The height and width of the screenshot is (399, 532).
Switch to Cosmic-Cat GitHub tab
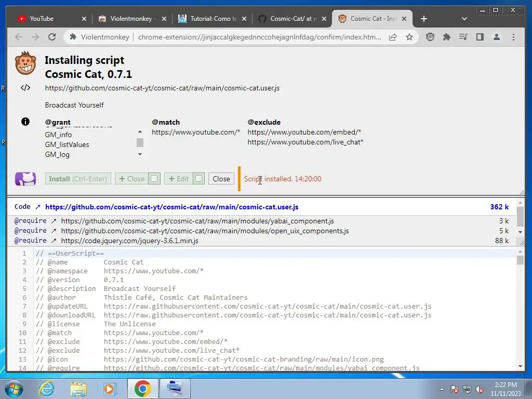292,19
